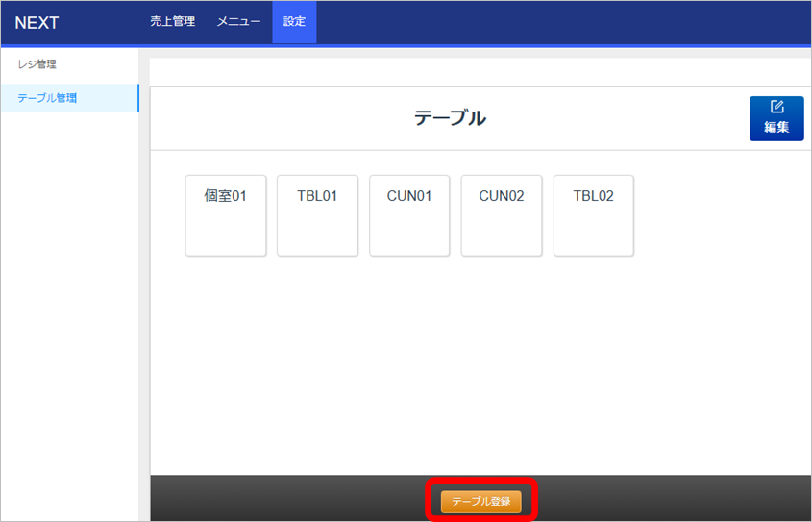Pick the CUN02 table tile

[x=502, y=215]
